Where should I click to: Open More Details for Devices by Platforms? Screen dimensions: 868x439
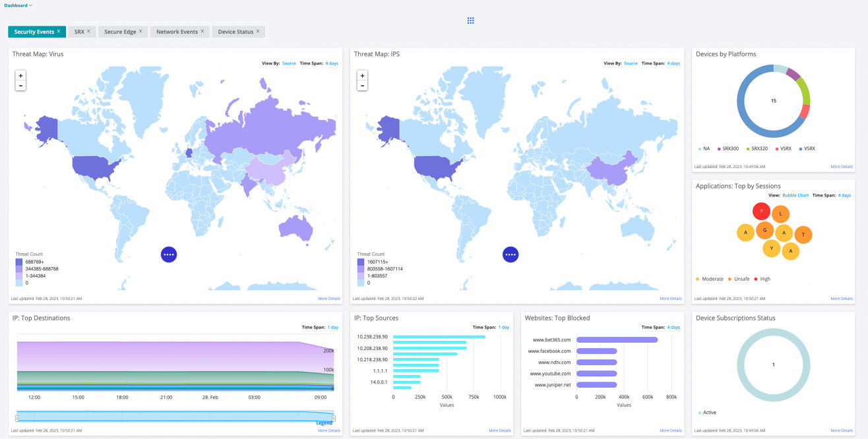tap(841, 167)
